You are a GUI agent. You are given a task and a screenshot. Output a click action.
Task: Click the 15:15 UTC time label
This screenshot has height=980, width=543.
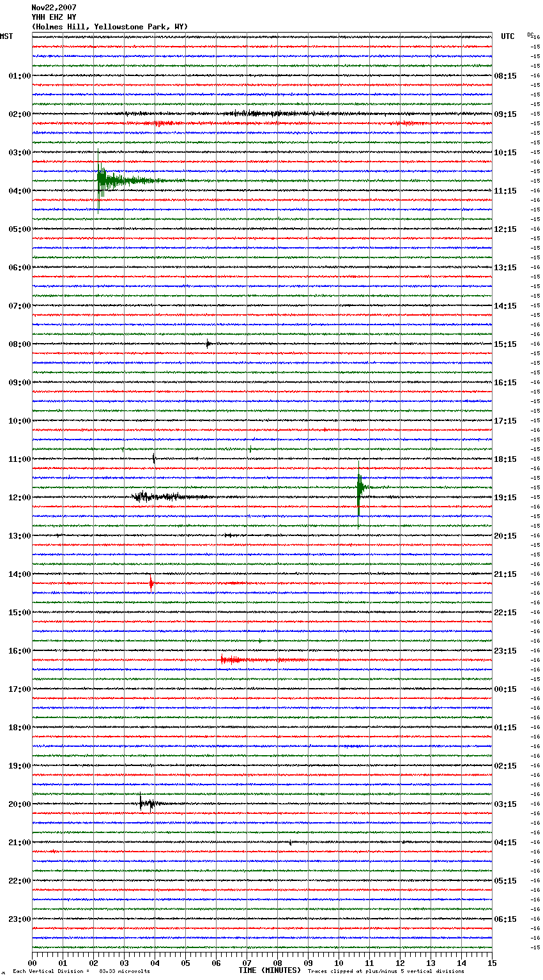point(505,344)
